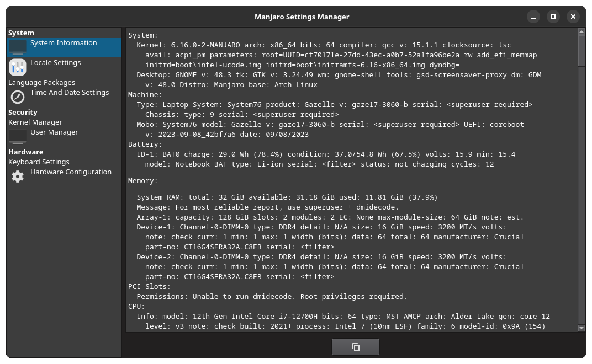Click the 'Hardware' sidebar section heading
Viewport: 592px width, 364px height.
(x=25, y=152)
